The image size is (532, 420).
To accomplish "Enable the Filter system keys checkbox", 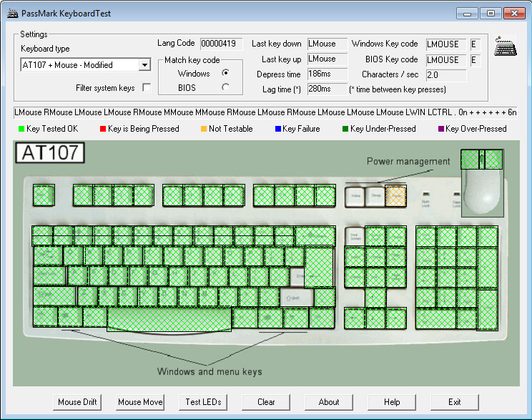I will (x=147, y=87).
